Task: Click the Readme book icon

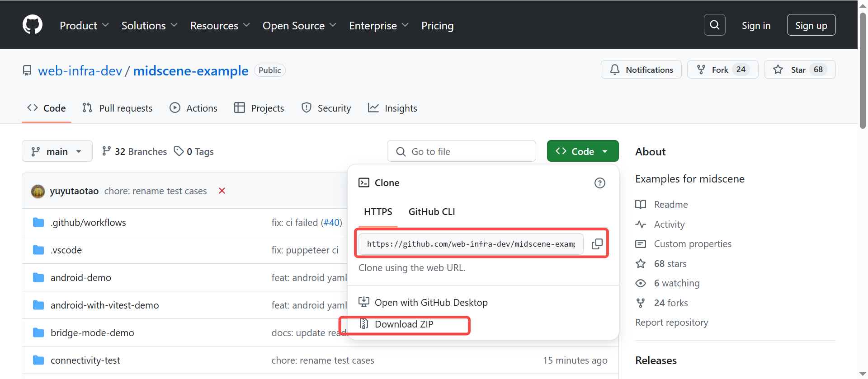Action: tap(641, 204)
